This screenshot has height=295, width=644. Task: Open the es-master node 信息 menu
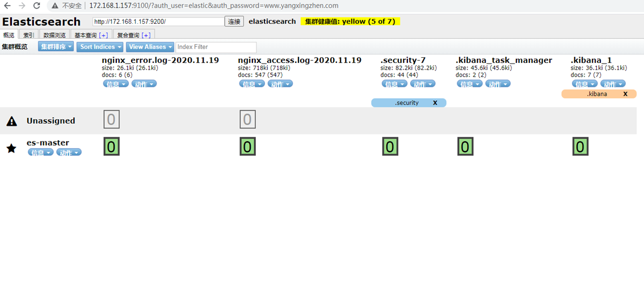41,153
